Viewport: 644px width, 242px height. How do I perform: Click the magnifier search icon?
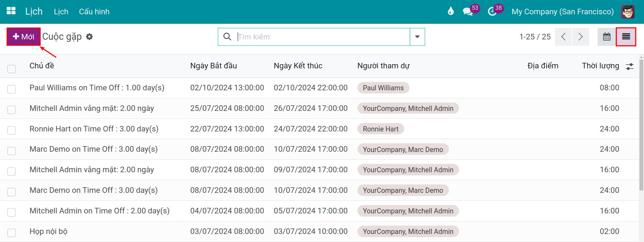227,37
